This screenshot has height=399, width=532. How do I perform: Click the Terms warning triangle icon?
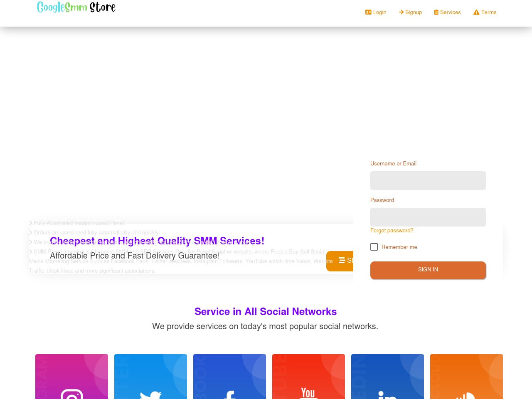tap(476, 12)
